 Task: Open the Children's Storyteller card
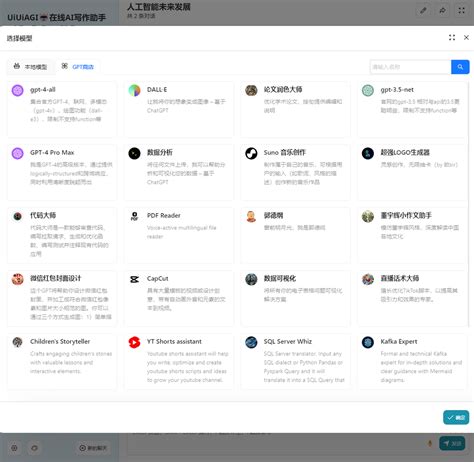coord(62,361)
